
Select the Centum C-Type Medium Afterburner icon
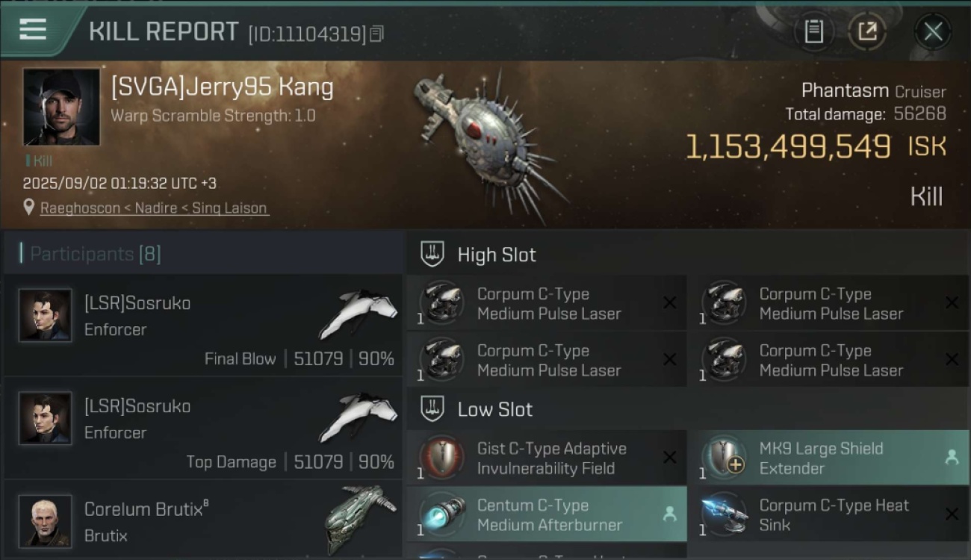[442, 514]
